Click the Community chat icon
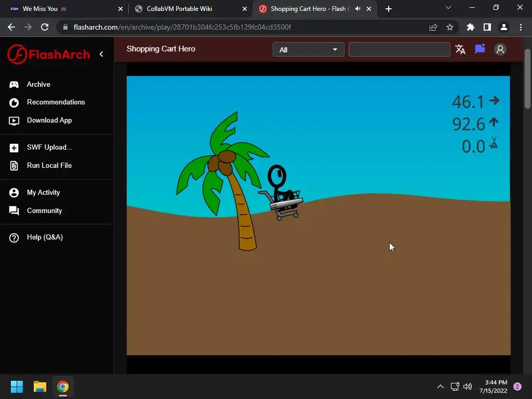Screen dimensions: 532x399 pos(14,211)
